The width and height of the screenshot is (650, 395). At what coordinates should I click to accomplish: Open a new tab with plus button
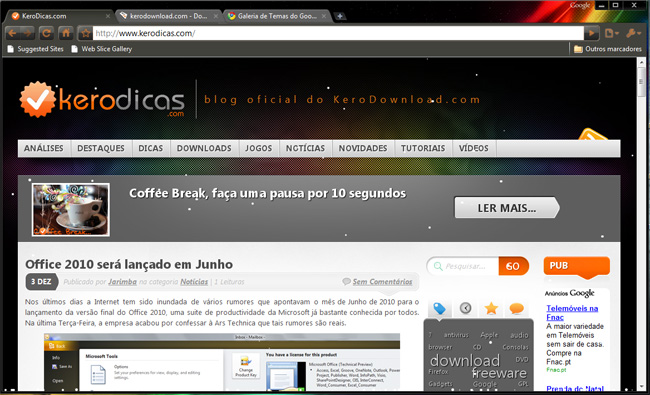pyautogui.click(x=340, y=16)
